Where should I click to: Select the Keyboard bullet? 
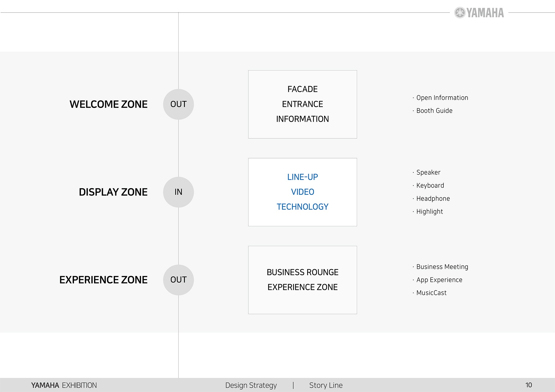tap(428, 185)
